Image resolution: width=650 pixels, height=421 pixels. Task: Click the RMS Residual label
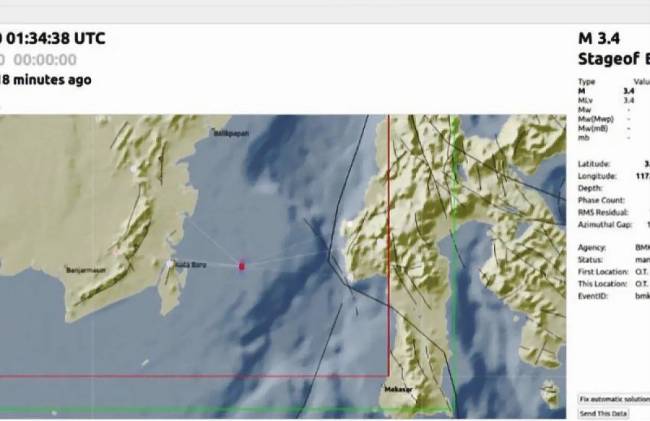pyautogui.click(x=603, y=213)
